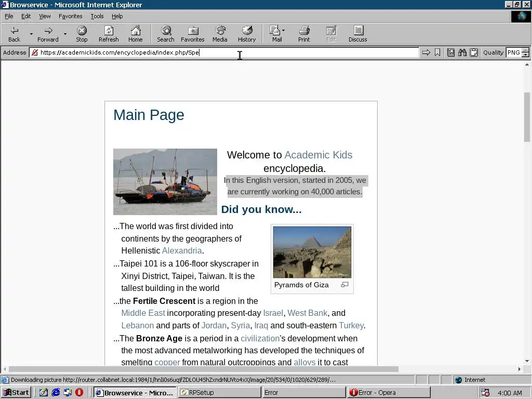
Task: Click the 'Main Page' heading text
Action: pyautogui.click(x=149, y=115)
